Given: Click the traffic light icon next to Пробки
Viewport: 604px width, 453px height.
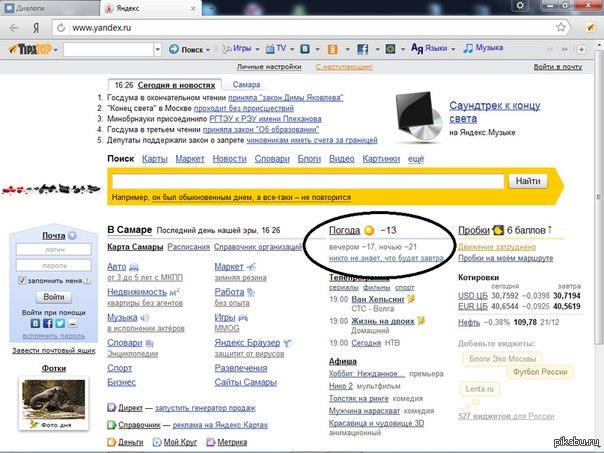Looking at the screenshot, I should [498, 230].
